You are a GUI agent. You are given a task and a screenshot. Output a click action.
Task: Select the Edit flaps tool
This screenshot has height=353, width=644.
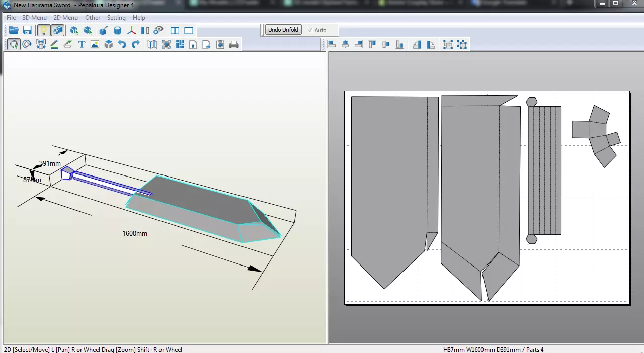pyautogui.click(x=68, y=44)
